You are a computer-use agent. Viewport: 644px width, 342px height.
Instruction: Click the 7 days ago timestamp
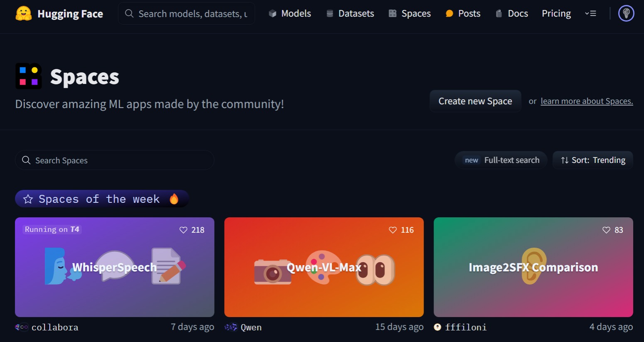pos(193,327)
